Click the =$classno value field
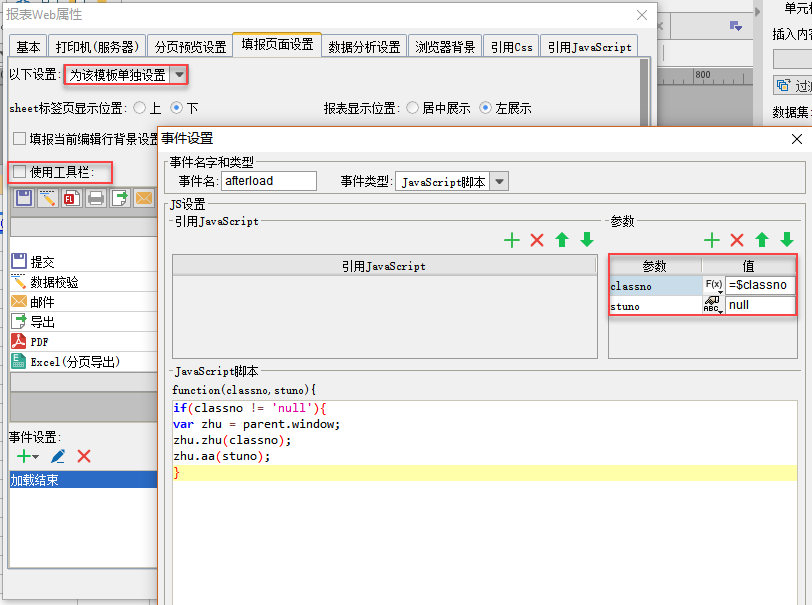This screenshot has width=812, height=605. point(759,285)
